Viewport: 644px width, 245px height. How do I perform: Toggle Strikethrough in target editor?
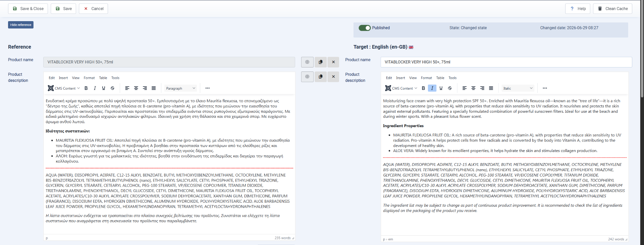point(450,88)
